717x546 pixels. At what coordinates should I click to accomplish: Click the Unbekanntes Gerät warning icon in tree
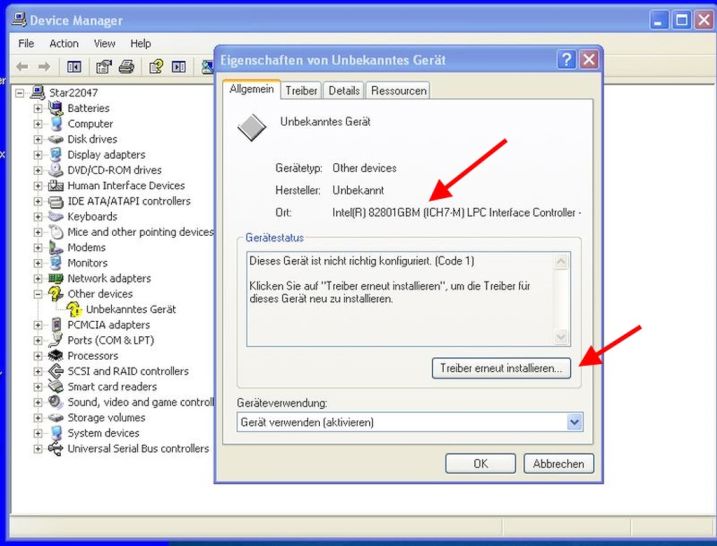coord(74,309)
